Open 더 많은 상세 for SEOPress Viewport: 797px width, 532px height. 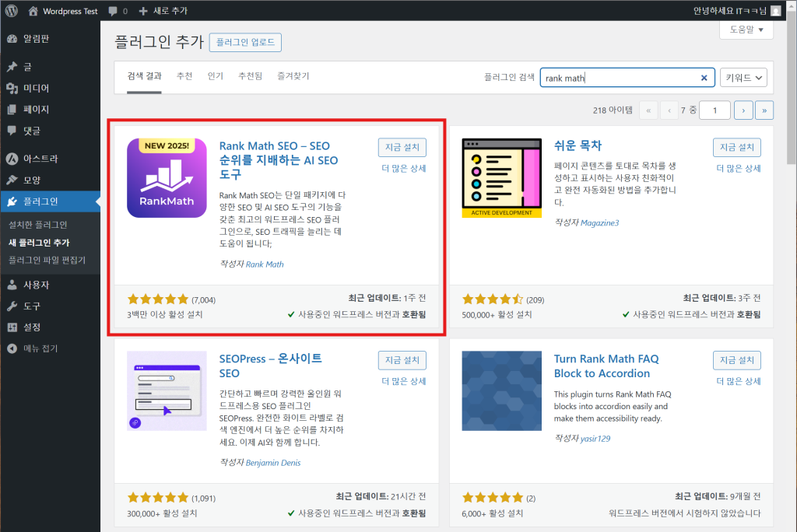[x=404, y=382]
